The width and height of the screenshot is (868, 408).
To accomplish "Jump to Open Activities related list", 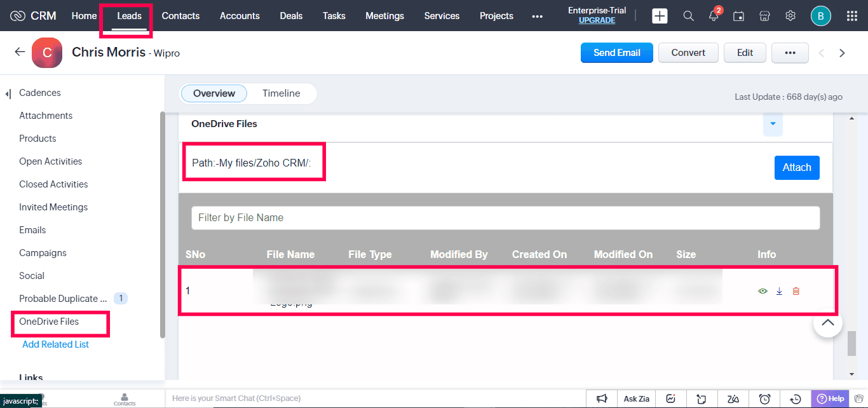I will coord(51,161).
